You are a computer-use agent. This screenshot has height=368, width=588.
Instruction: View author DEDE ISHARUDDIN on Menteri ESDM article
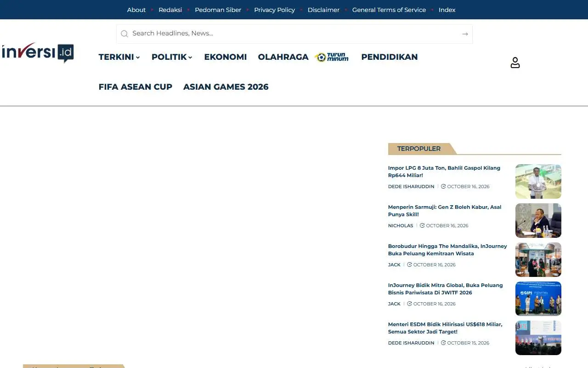click(x=411, y=343)
